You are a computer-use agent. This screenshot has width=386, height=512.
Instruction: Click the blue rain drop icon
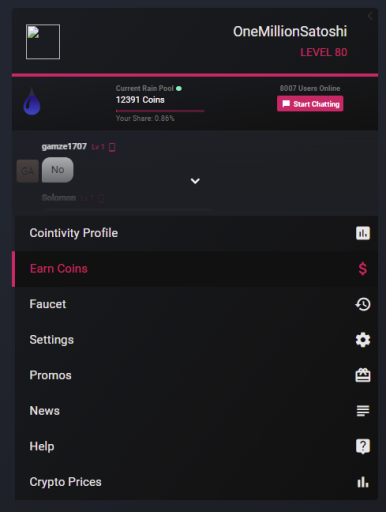[32, 102]
